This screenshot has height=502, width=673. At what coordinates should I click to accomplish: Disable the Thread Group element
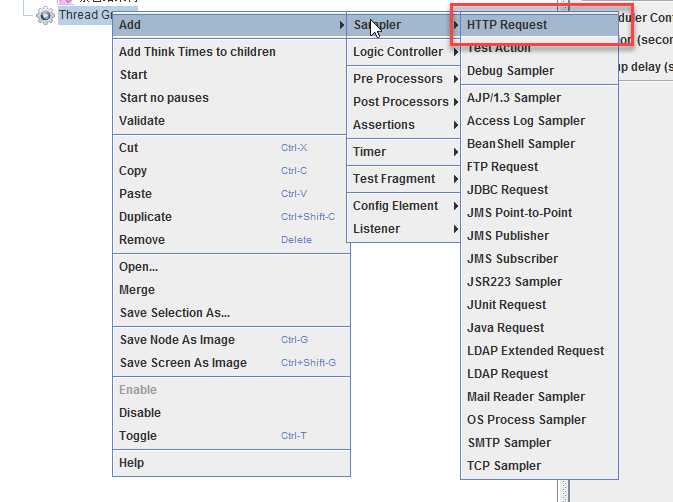[140, 413]
